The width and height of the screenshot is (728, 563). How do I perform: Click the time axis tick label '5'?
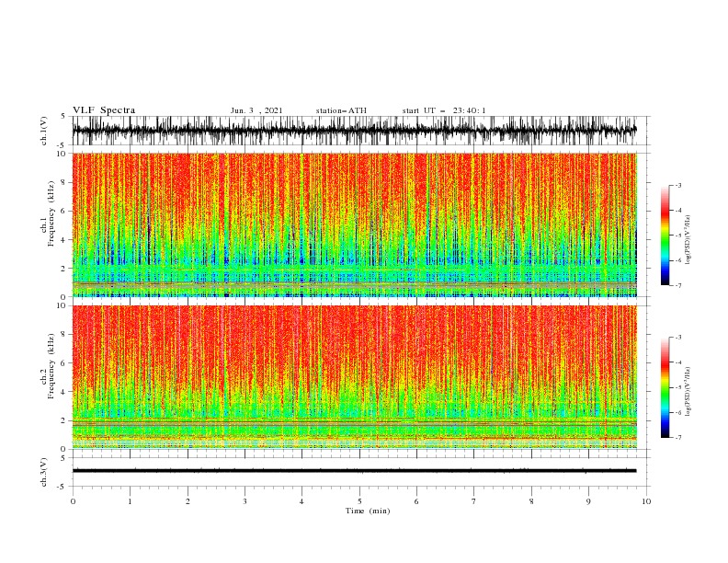[359, 501]
